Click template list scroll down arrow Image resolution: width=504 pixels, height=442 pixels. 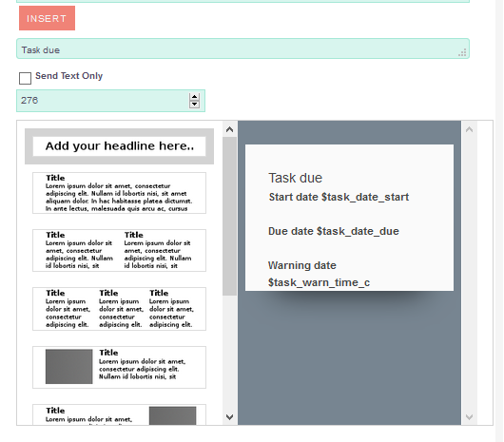pos(229,417)
